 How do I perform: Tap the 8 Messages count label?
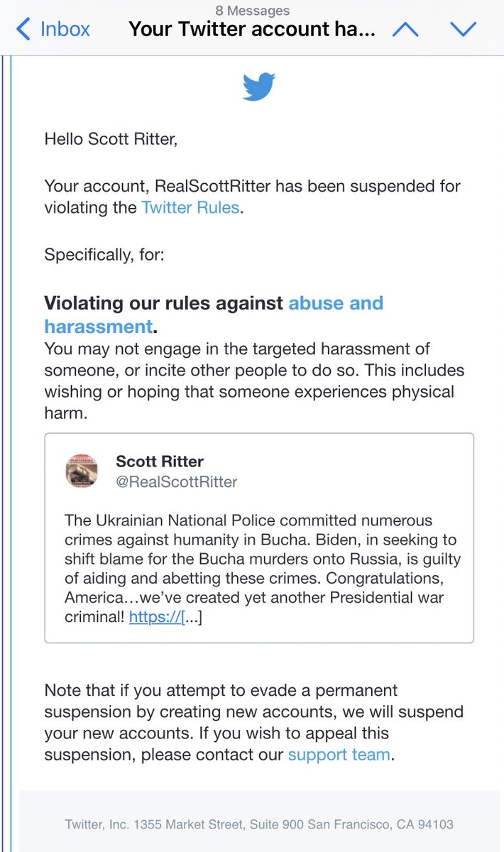point(252,10)
